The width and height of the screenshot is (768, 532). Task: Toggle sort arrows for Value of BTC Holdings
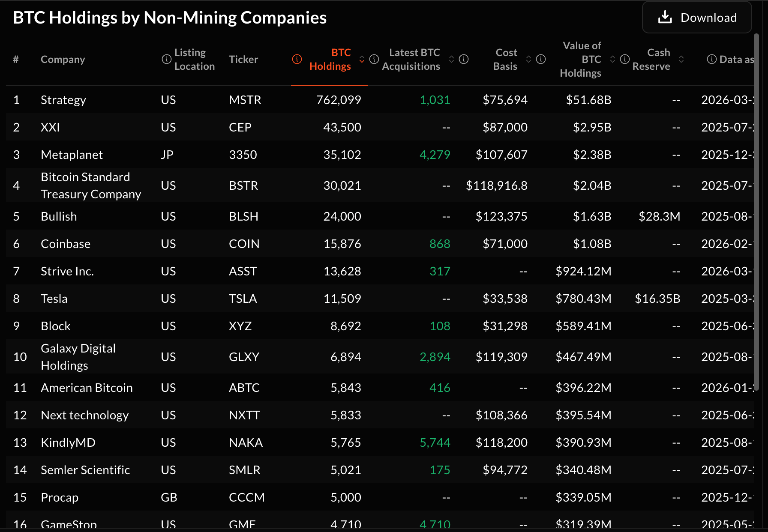[612, 59]
